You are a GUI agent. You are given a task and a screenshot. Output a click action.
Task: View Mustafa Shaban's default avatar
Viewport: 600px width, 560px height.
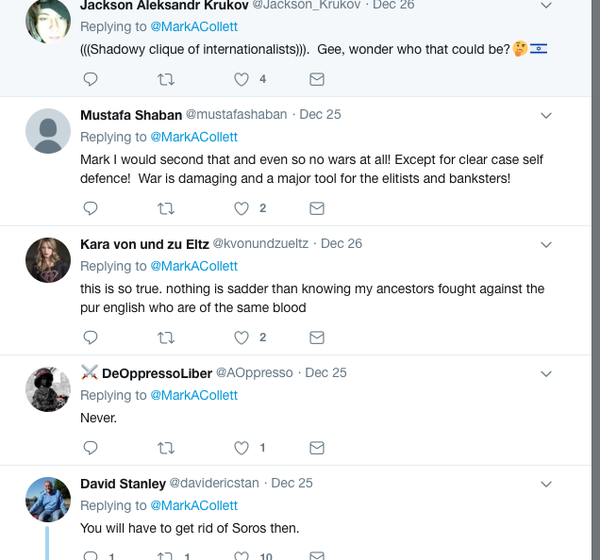click(x=47, y=131)
